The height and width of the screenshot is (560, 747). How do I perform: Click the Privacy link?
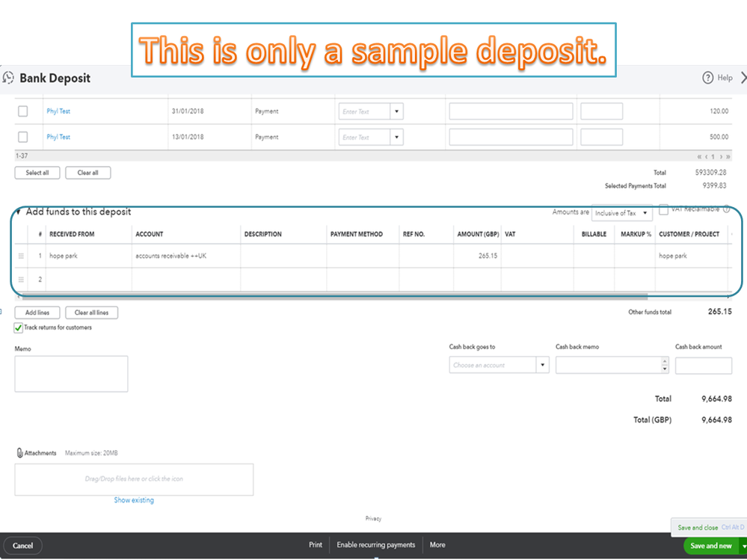[374, 519]
